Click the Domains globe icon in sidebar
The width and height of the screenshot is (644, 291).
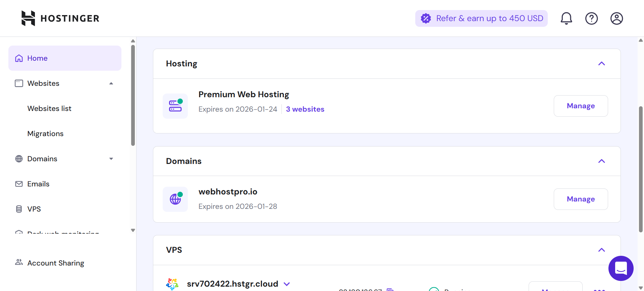click(x=19, y=159)
